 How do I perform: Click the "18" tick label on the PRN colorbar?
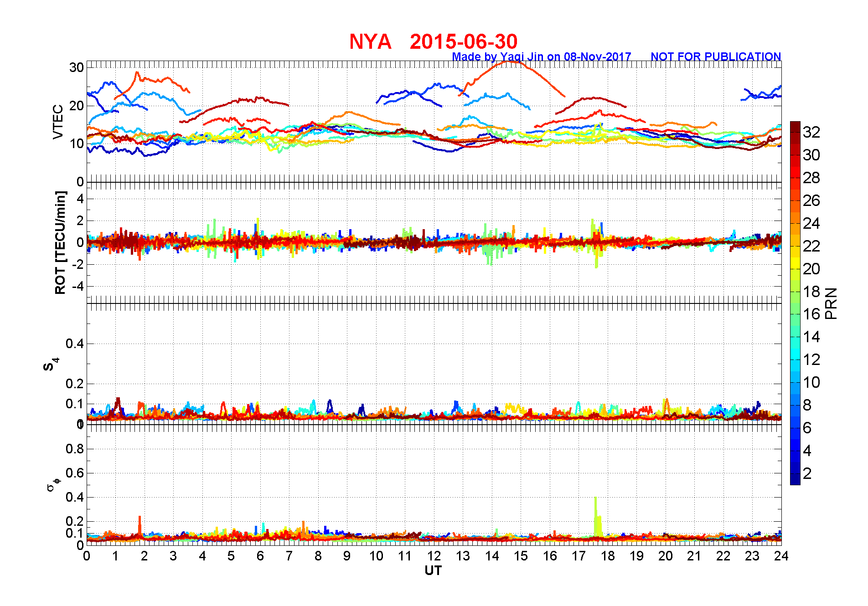click(811, 292)
